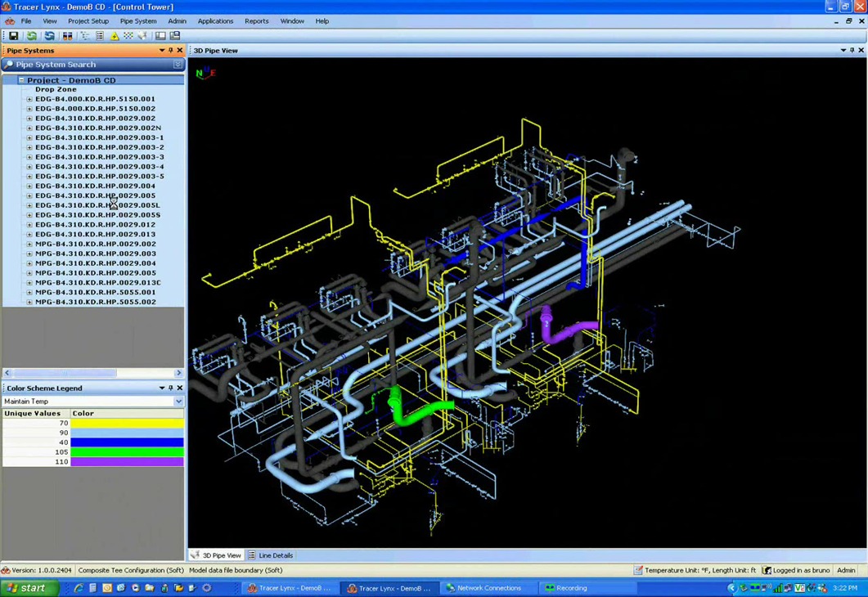868x597 pixels.
Task: Open the File menu
Action: coord(26,21)
